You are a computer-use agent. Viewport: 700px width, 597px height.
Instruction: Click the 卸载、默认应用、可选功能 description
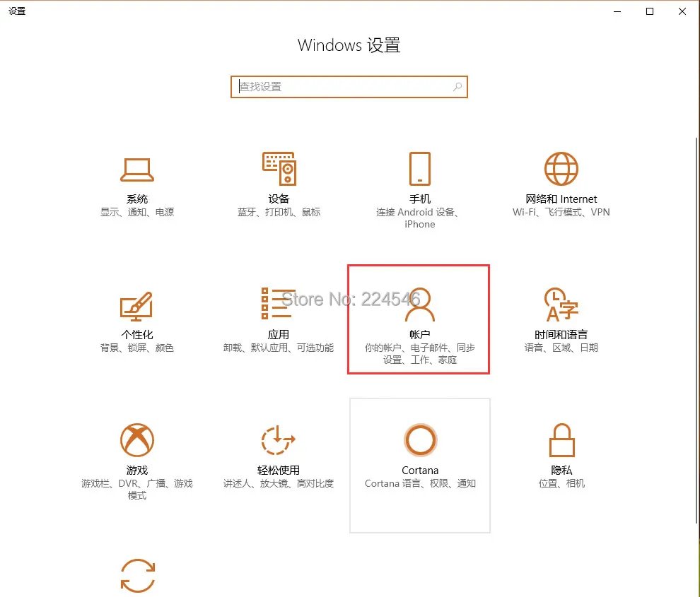[x=279, y=348]
